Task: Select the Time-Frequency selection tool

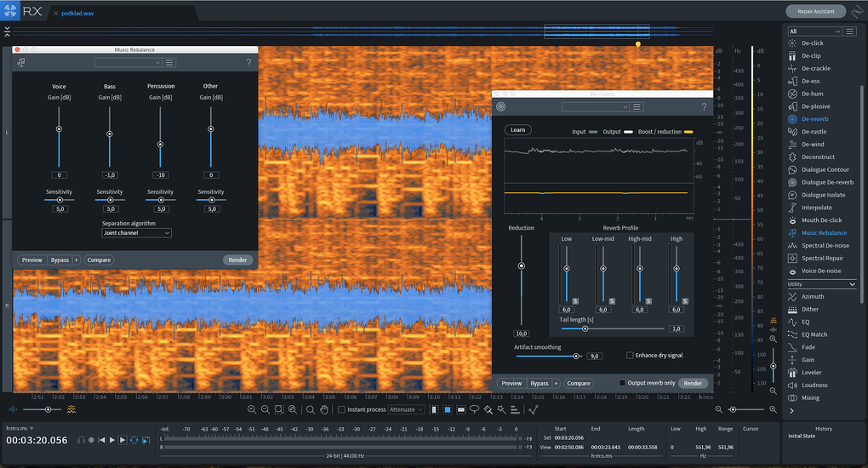Action: coord(448,410)
